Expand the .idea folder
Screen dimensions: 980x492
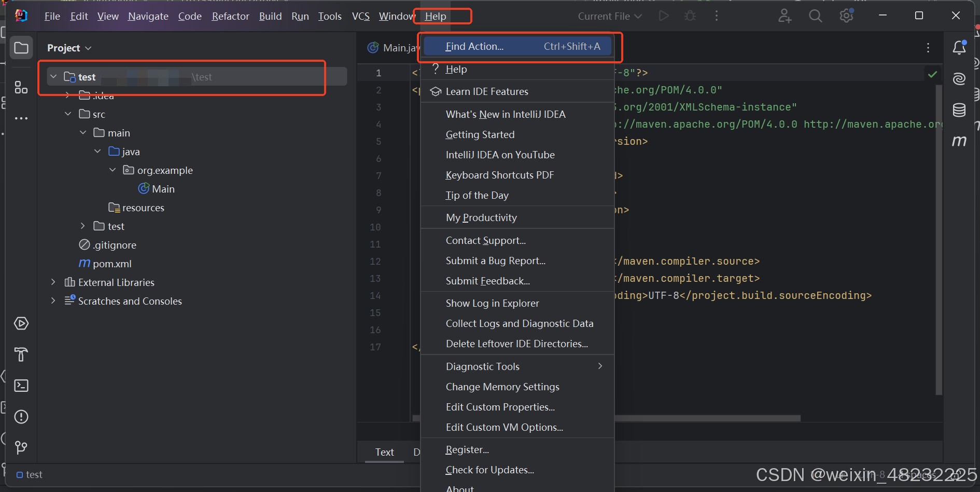point(68,95)
